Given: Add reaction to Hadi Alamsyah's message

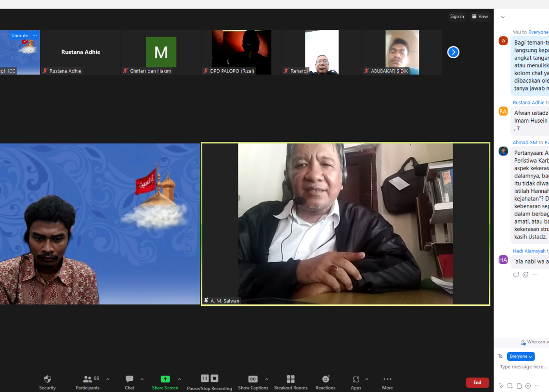Looking at the screenshot, I should pos(525,275).
